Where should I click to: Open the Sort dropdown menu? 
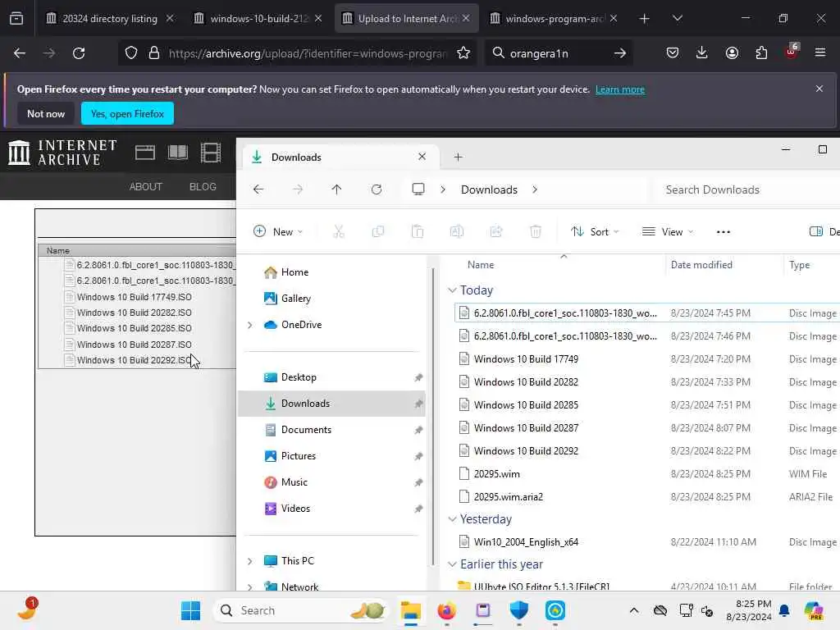(x=595, y=231)
